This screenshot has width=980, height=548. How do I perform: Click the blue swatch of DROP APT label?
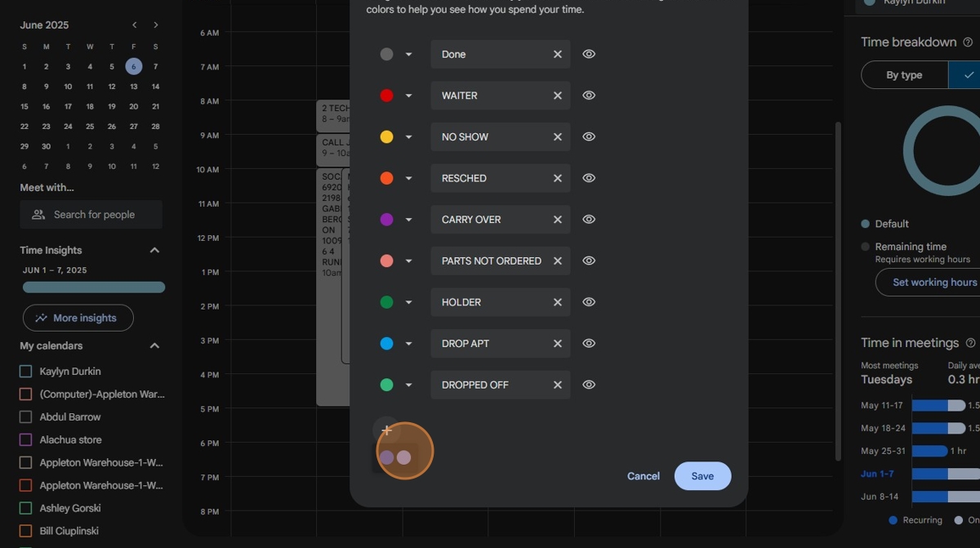click(x=387, y=344)
